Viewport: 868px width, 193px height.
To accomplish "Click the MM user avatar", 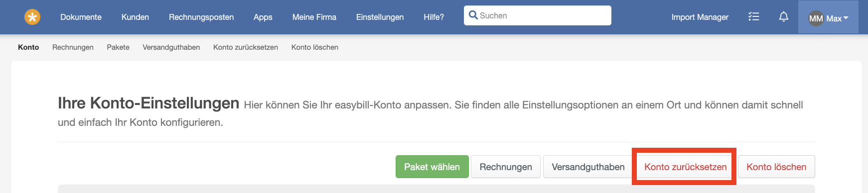I will click(816, 18).
